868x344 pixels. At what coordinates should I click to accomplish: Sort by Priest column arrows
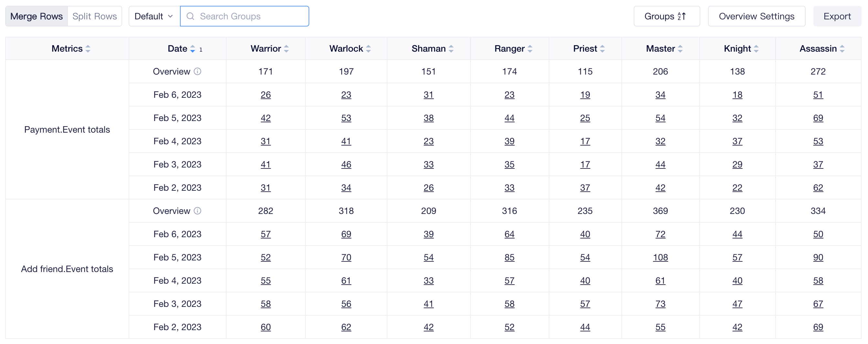602,49
